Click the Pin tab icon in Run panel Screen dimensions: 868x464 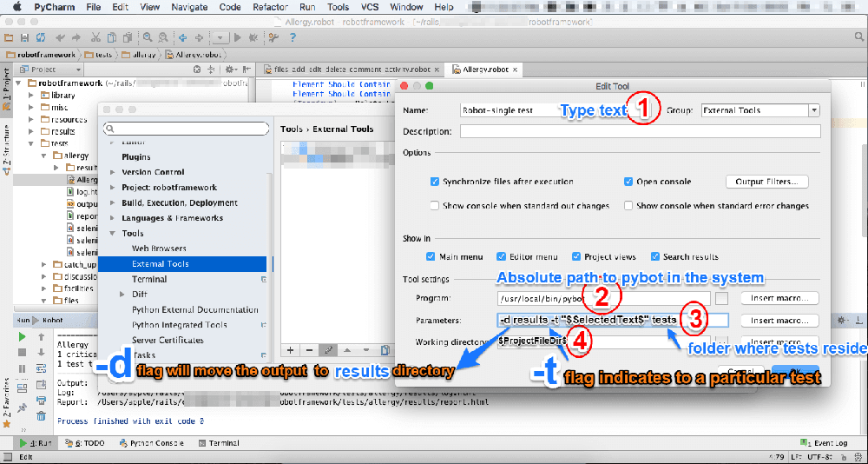[x=23, y=408]
